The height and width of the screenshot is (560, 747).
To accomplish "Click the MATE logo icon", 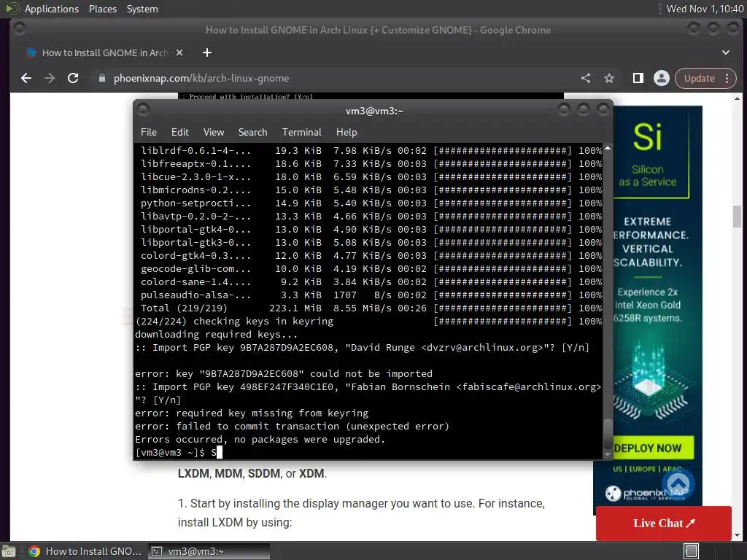I will 12,9.
